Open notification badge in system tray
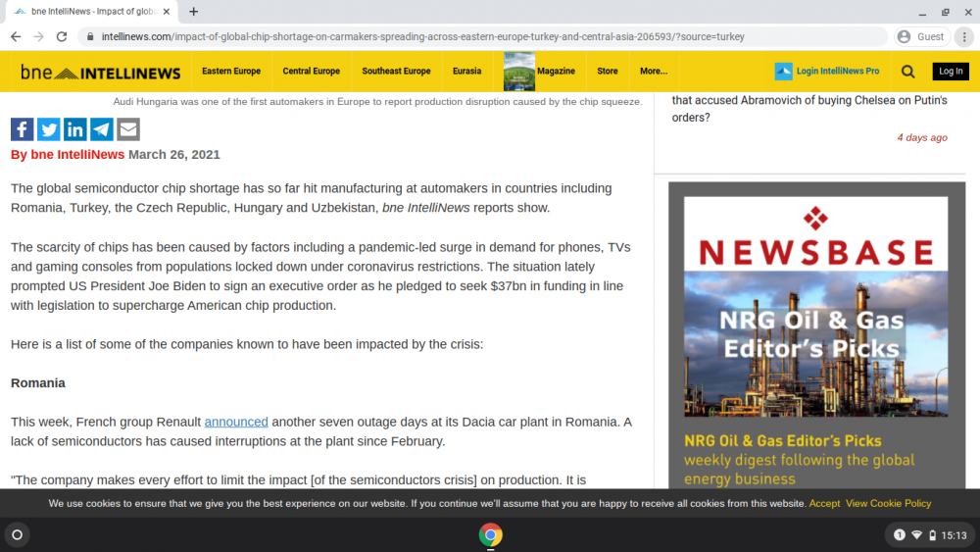 [x=899, y=535]
